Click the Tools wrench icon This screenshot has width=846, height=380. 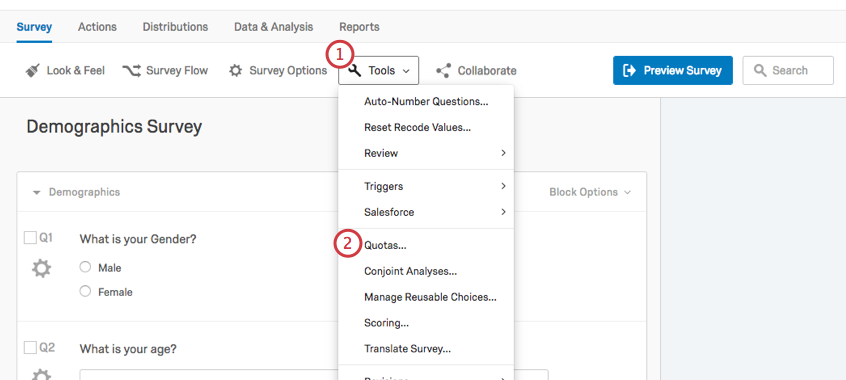click(x=354, y=71)
